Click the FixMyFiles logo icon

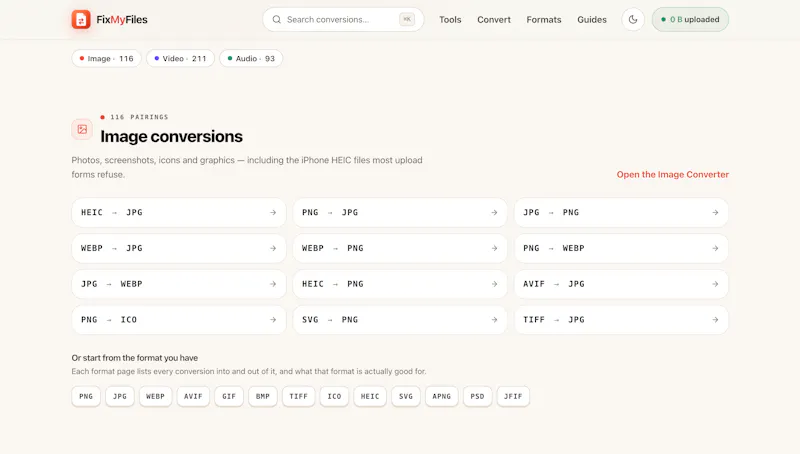(x=81, y=19)
